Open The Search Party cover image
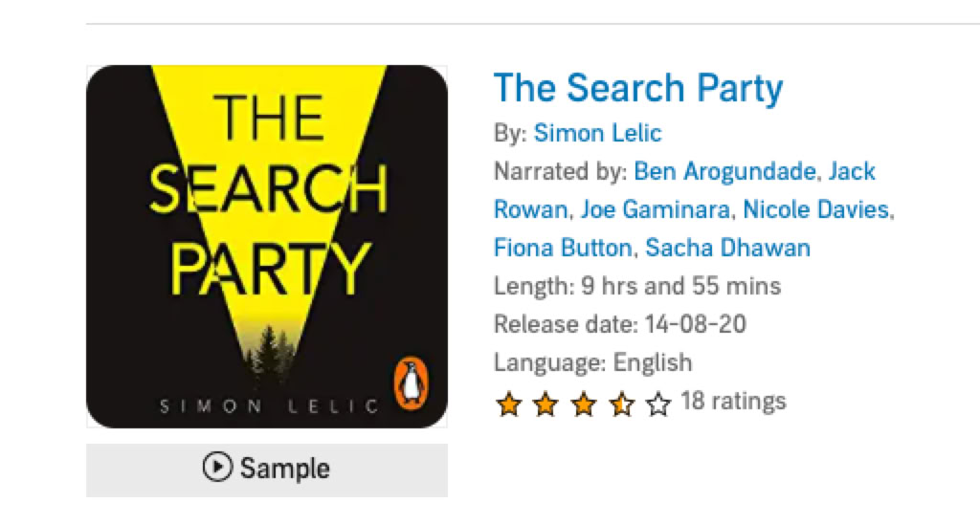The width and height of the screenshot is (980, 524). point(266,246)
